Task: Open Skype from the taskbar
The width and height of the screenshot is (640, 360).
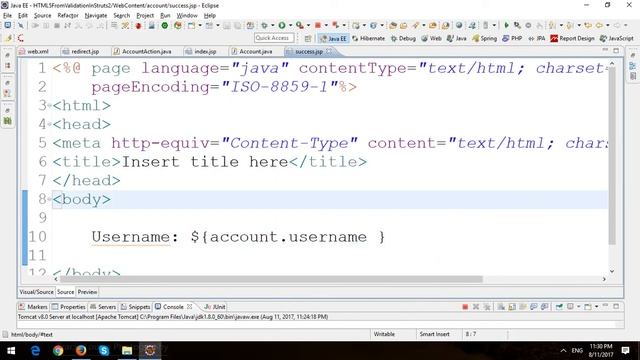Action: click(104, 351)
